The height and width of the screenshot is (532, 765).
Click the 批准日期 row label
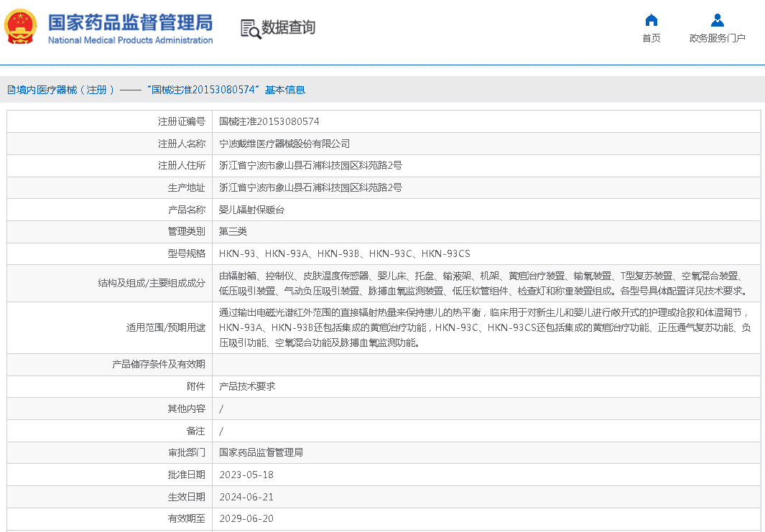(x=186, y=475)
